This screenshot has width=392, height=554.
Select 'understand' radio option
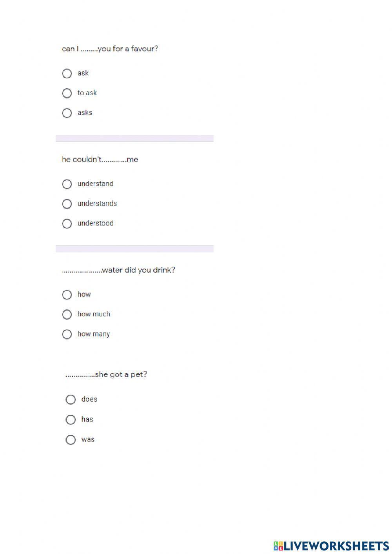click(67, 184)
